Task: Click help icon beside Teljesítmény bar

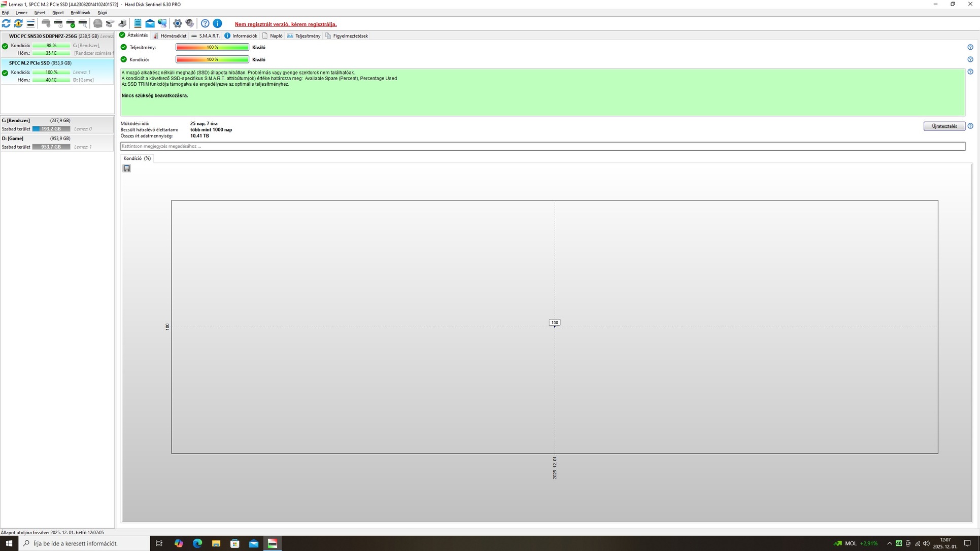Action: click(x=970, y=47)
